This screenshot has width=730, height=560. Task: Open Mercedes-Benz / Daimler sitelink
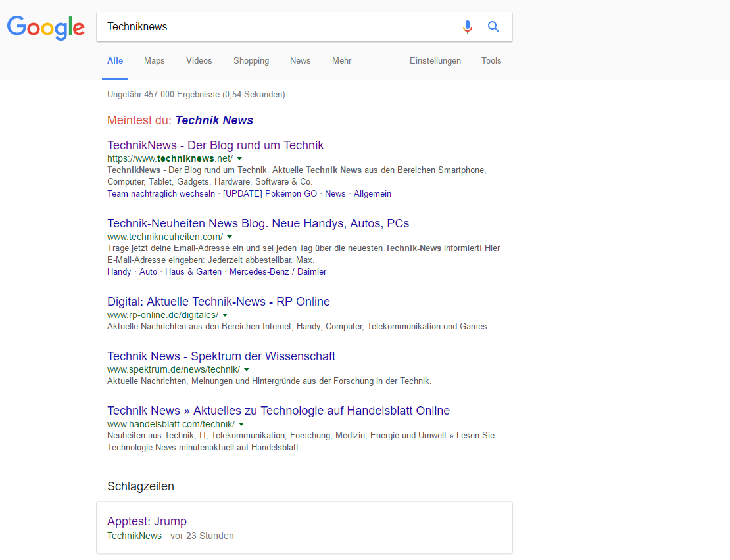pyautogui.click(x=278, y=271)
